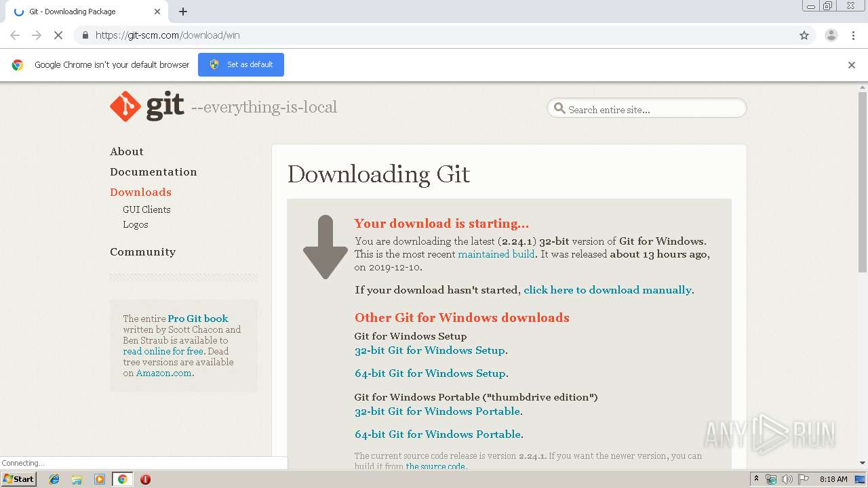The height and width of the screenshot is (488, 868).
Task: Click the Chrome stop-loading X button
Action: pos(58,35)
